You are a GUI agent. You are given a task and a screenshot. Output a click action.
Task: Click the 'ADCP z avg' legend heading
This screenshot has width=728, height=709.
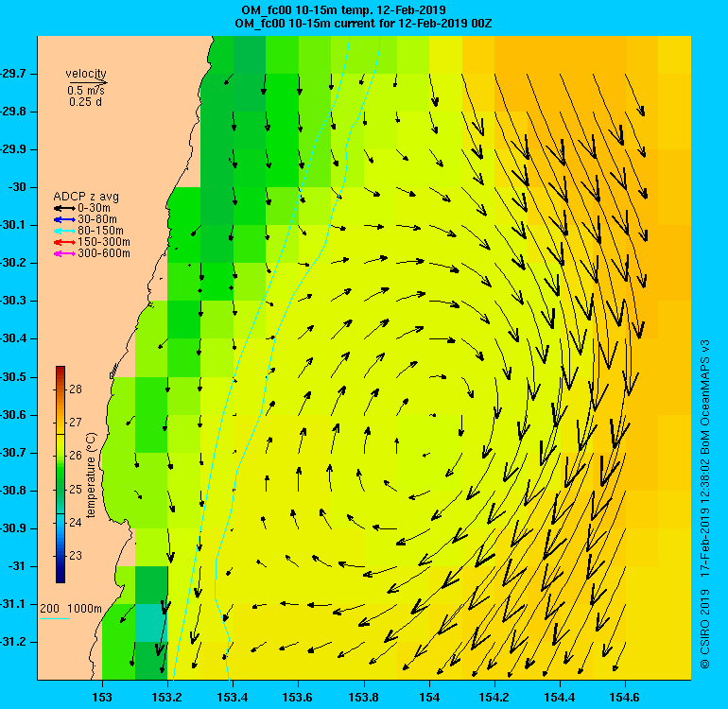[86, 197]
